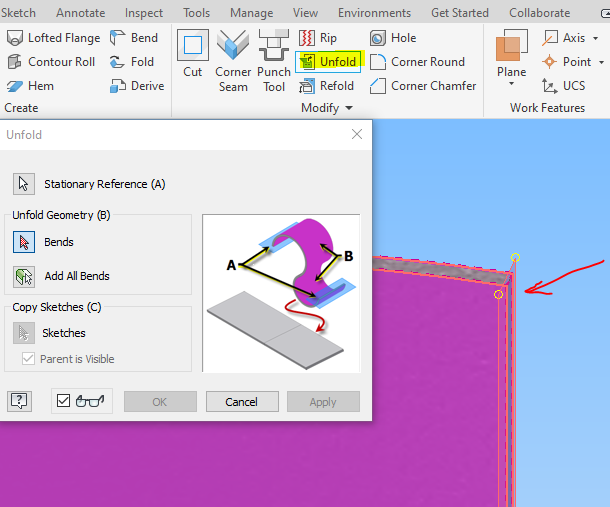
Task: Choose the Bend tool
Action: coord(134,38)
